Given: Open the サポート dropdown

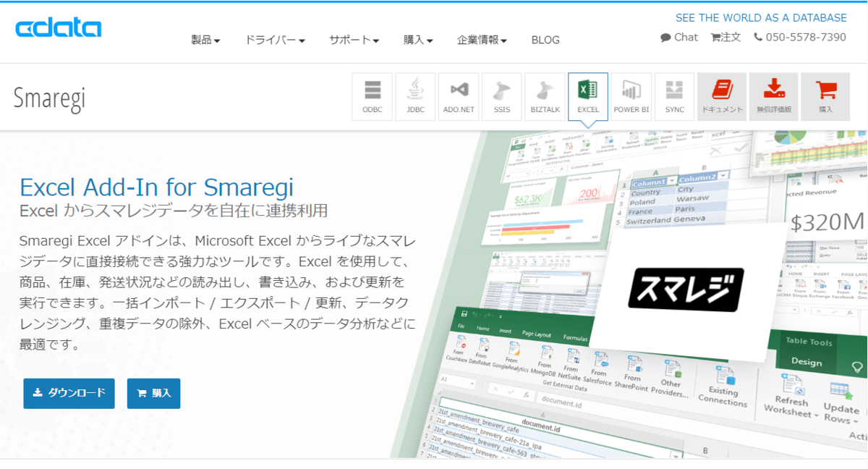Looking at the screenshot, I should click(x=354, y=40).
